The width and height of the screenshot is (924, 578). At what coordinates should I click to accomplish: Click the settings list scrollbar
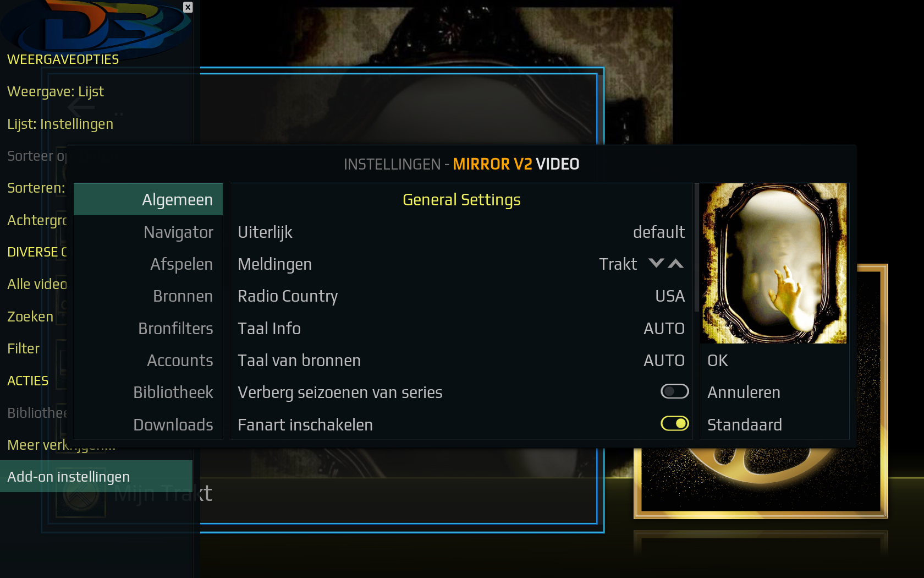point(697,248)
